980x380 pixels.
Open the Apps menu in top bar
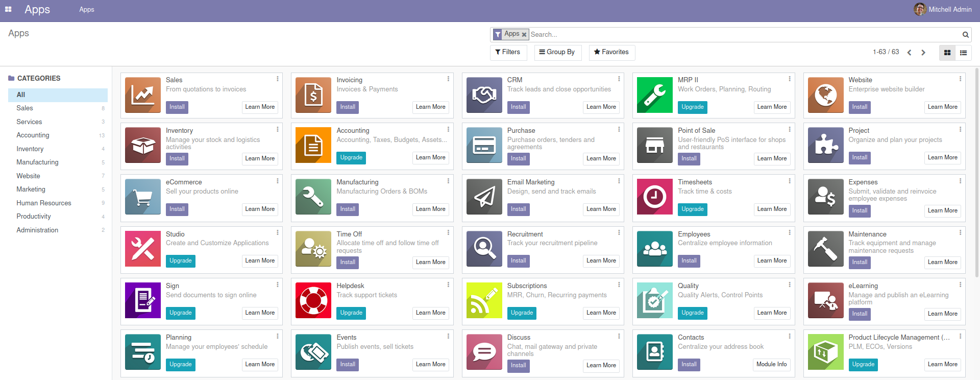click(86, 9)
